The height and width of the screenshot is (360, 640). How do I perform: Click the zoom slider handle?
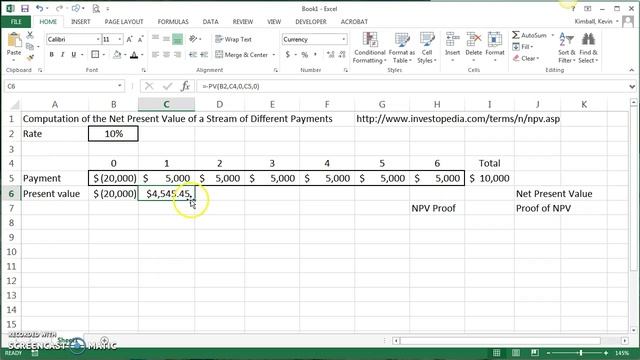click(581, 353)
